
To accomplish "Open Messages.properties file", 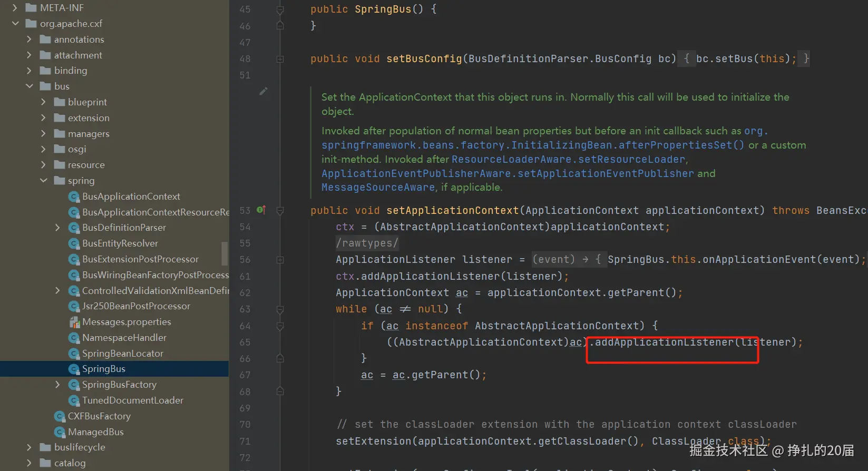I will point(126,322).
